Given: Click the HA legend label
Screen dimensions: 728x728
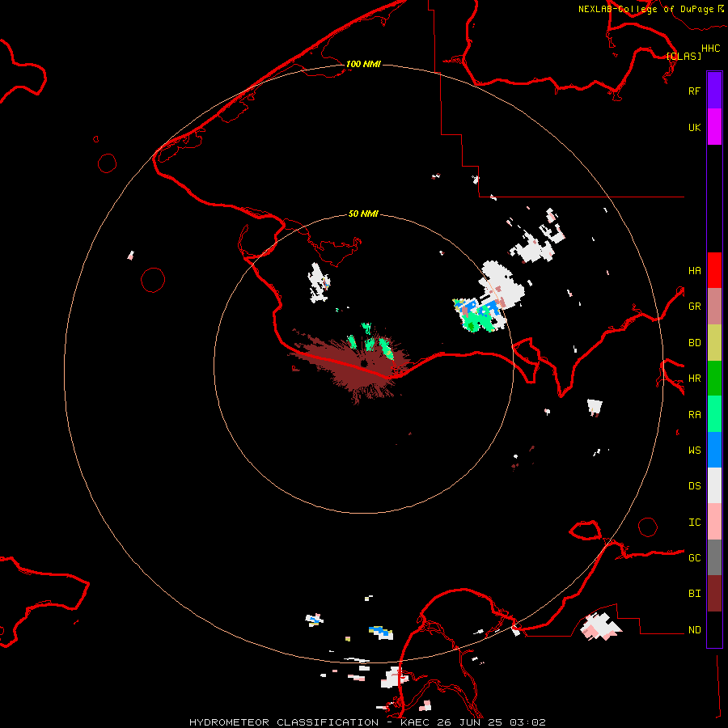Looking at the screenshot, I should pyautogui.click(x=694, y=270).
